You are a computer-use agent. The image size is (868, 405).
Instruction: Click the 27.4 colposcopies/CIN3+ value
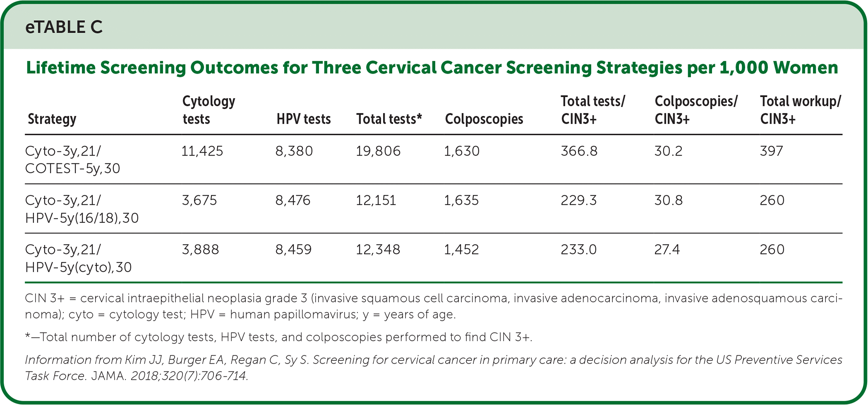[x=667, y=249]
